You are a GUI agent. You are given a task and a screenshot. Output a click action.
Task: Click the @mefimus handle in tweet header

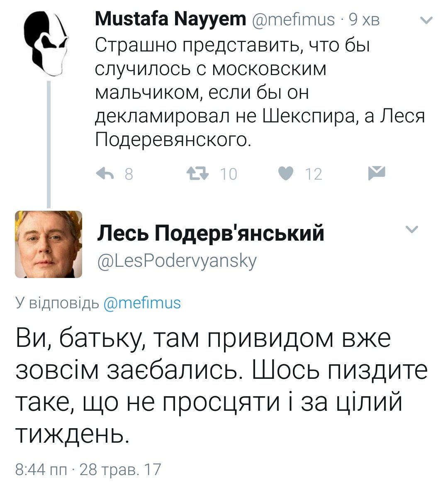coord(293,19)
